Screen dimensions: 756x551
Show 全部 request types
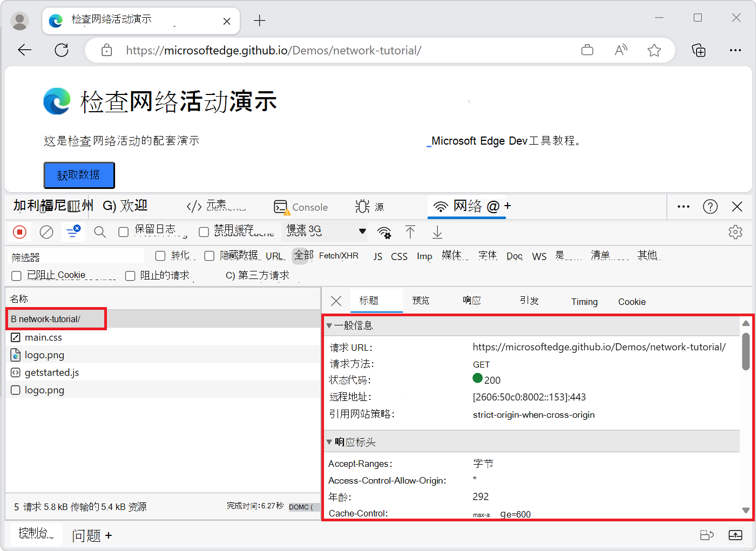click(x=303, y=255)
